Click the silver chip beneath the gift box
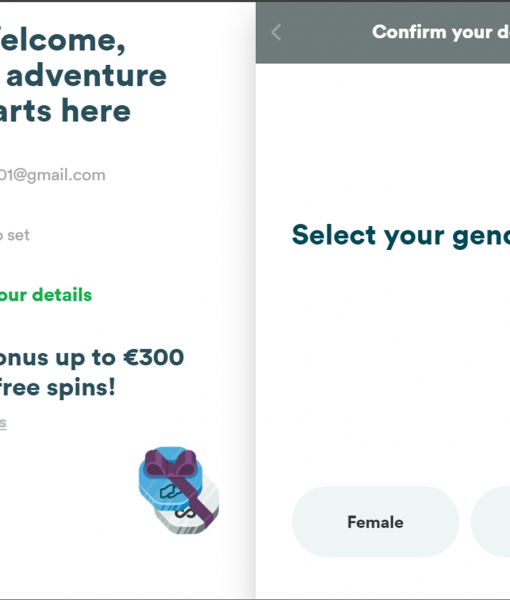 (187, 513)
